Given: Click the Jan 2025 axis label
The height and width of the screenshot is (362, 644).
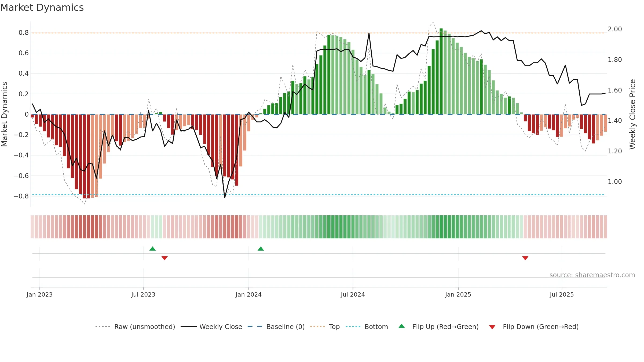Looking at the screenshot, I should 458,294.
